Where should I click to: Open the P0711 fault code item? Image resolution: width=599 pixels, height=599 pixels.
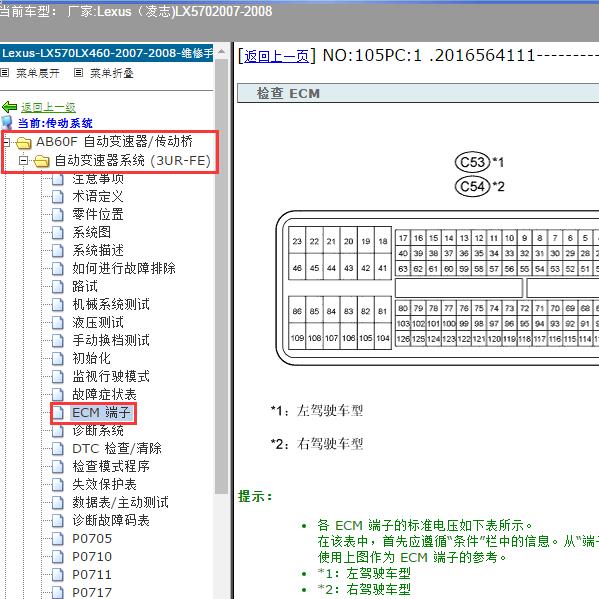(92, 575)
